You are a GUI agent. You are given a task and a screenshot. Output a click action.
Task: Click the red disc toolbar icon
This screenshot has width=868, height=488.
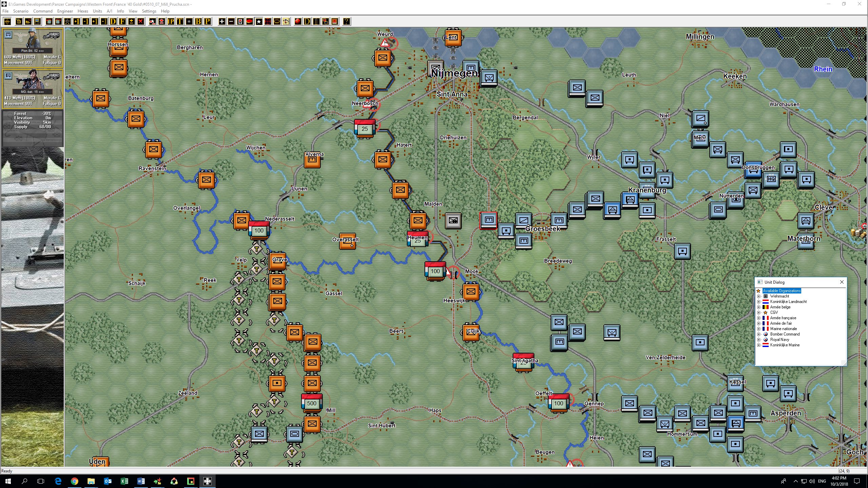point(249,22)
